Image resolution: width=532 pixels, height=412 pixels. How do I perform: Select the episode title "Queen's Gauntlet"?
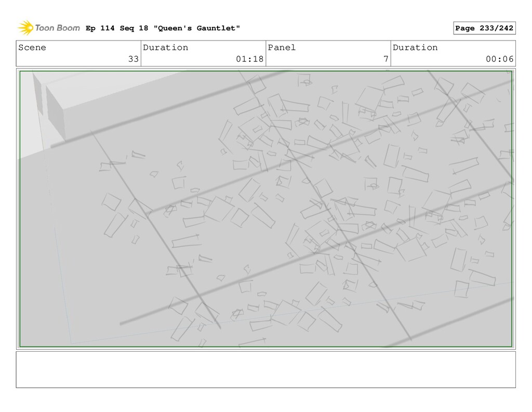[x=197, y=28]
